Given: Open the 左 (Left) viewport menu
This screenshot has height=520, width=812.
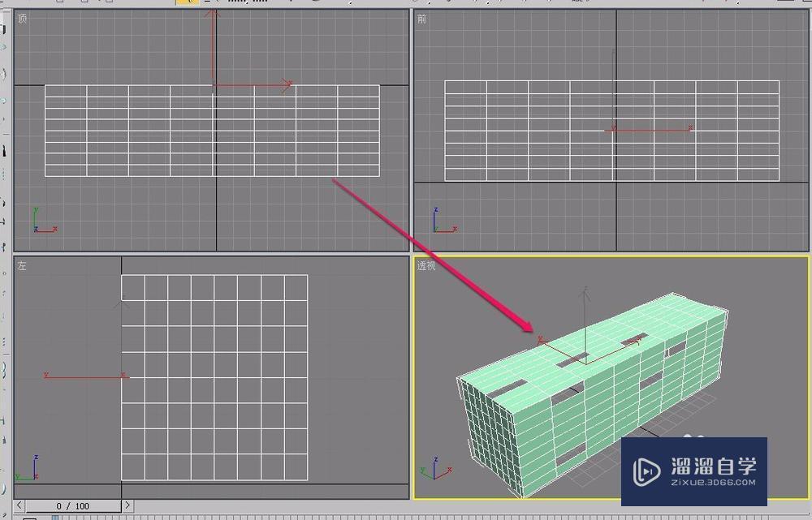Looking at the screenshot, I should pyautogui.click(x=21, y=266).
